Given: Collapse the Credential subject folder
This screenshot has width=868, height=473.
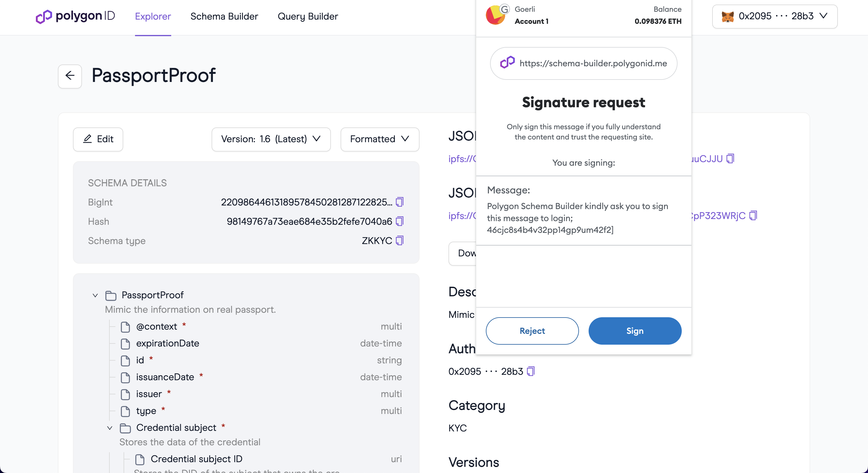Looking at the screenshot, I should (110, 428).
